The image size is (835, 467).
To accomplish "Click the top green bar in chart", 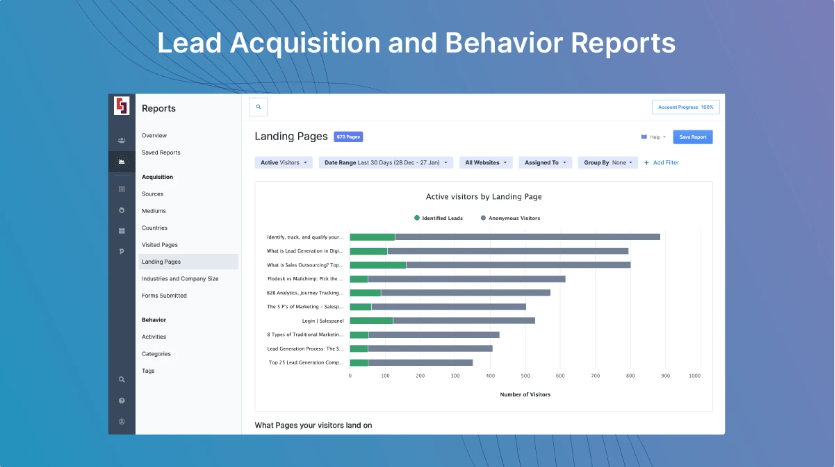I will (x=372, y=237).
